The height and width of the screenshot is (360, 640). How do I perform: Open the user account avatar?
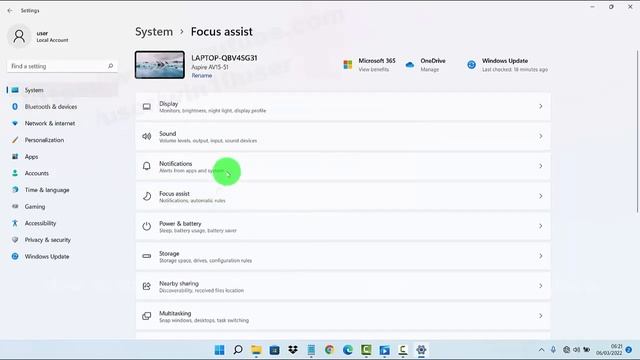(x=19, y=36)
